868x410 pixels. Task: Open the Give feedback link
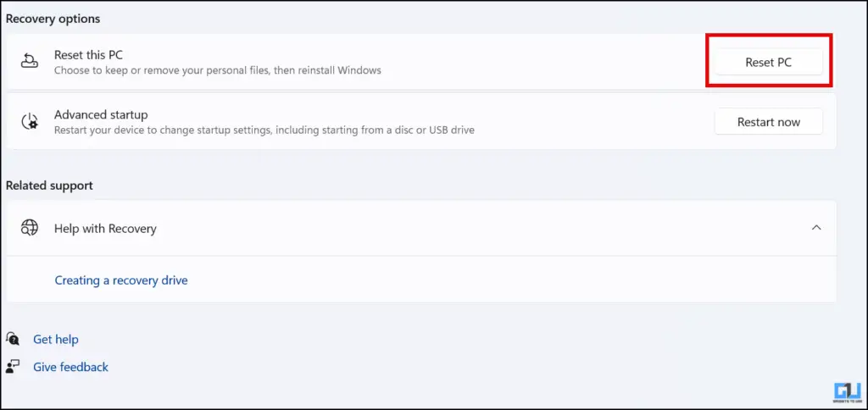click(71, 367)
